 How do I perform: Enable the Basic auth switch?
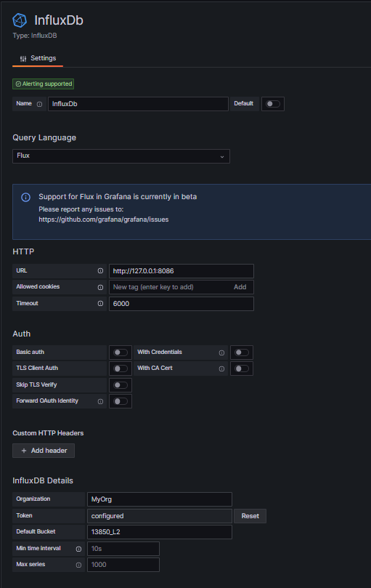tap(121, 353)
